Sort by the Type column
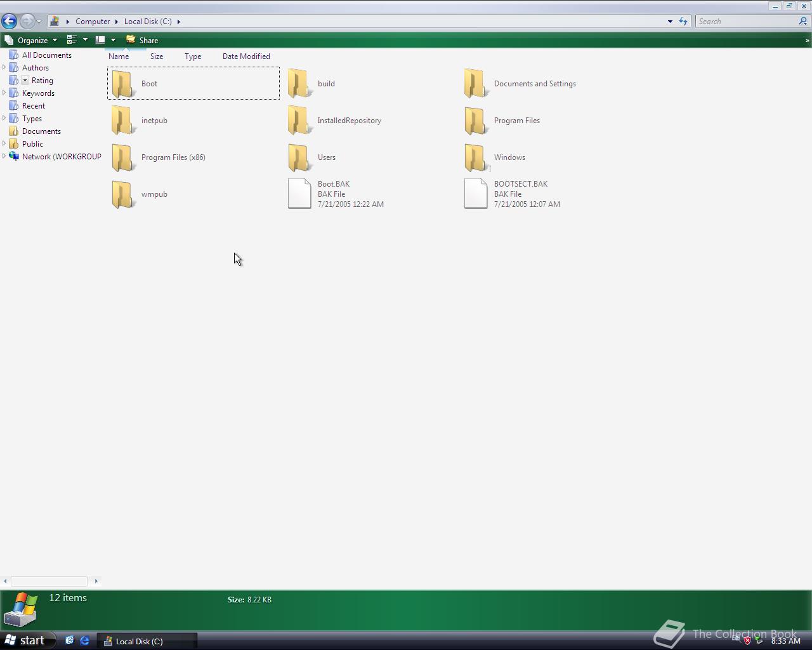 (193, 56)
